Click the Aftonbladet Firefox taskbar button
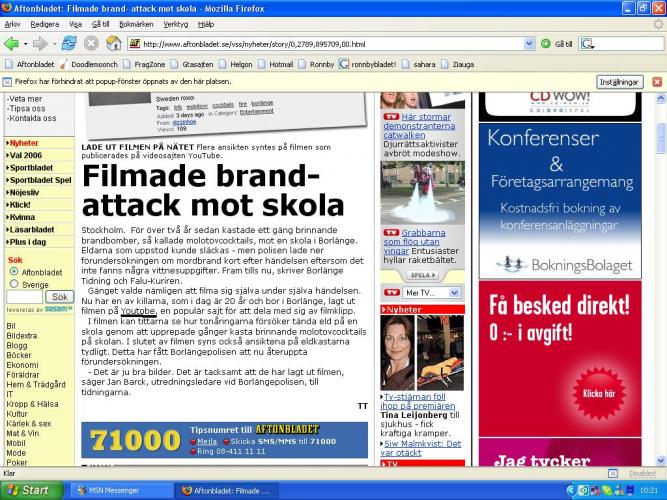Viewport: 667px width, 500px height. 226,491
